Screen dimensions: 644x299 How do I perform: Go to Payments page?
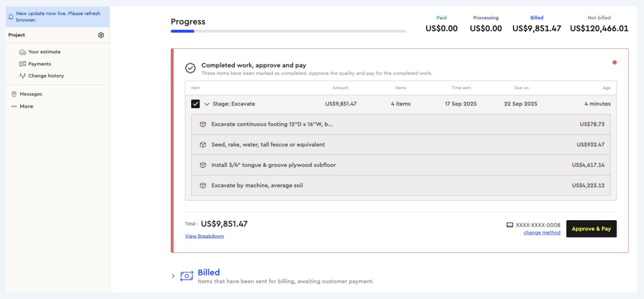point(39,64)
